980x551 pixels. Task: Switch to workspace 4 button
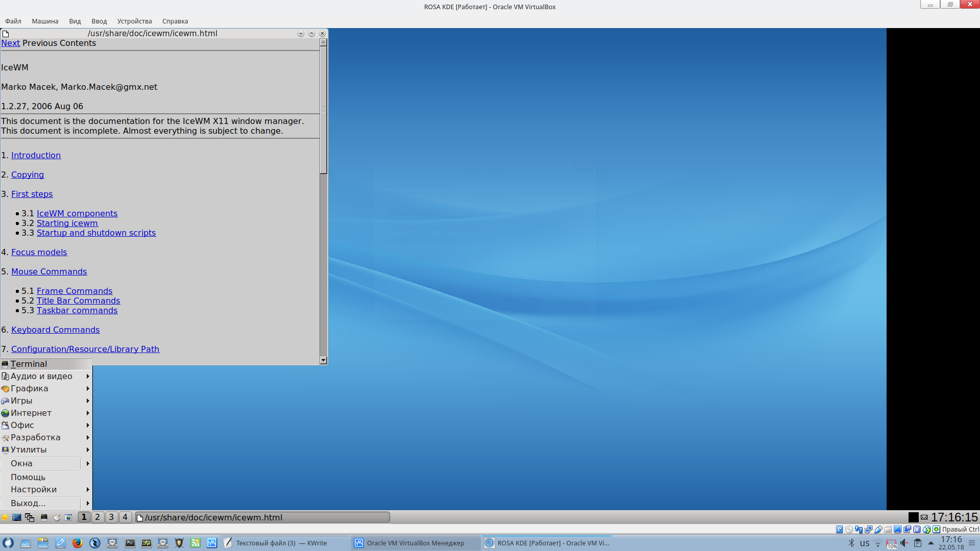[x=125, y=517]
